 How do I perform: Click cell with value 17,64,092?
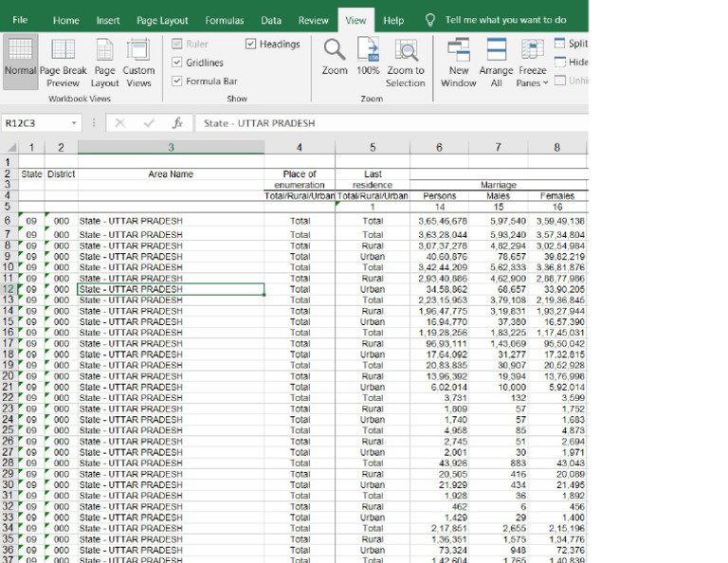pyautogui.click(x=439, y=354)
